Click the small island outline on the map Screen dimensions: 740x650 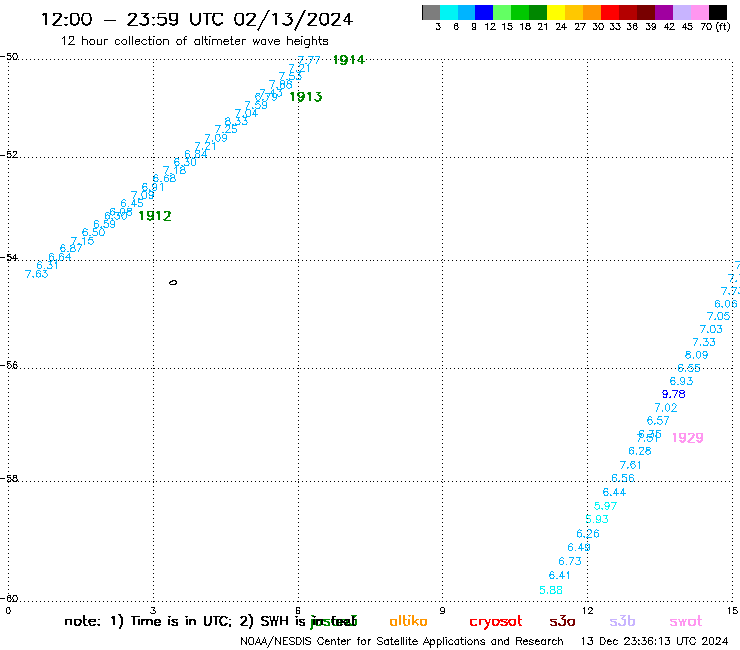(173, 283)
